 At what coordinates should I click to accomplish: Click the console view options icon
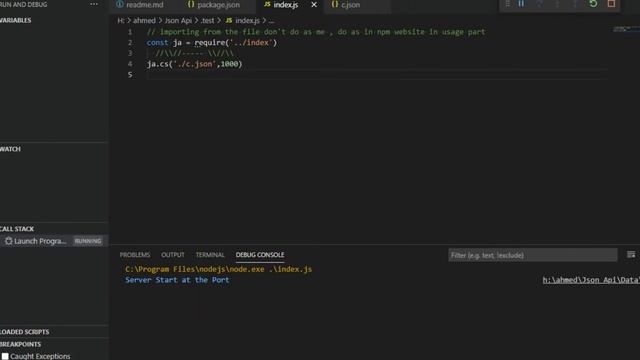[631, 255]
